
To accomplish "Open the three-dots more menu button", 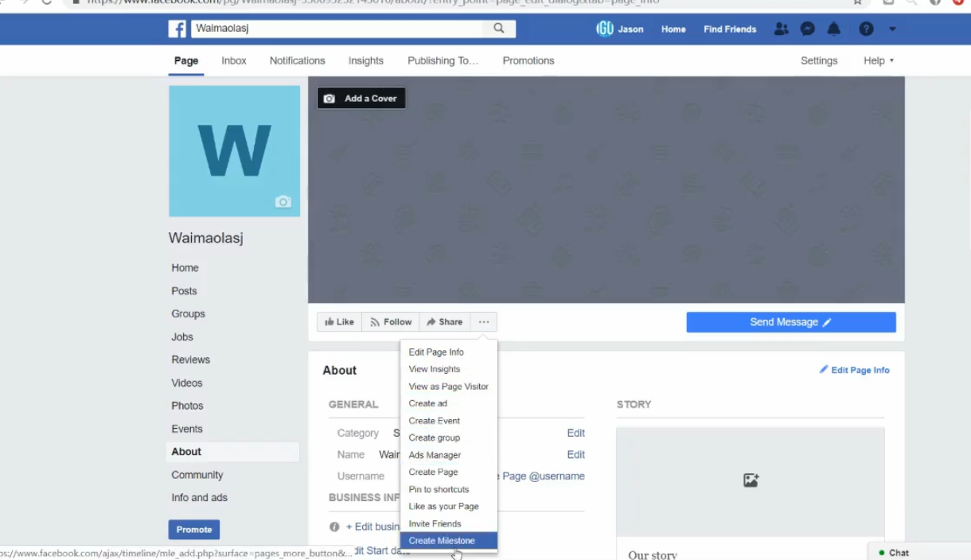I will tap(483, 322).
